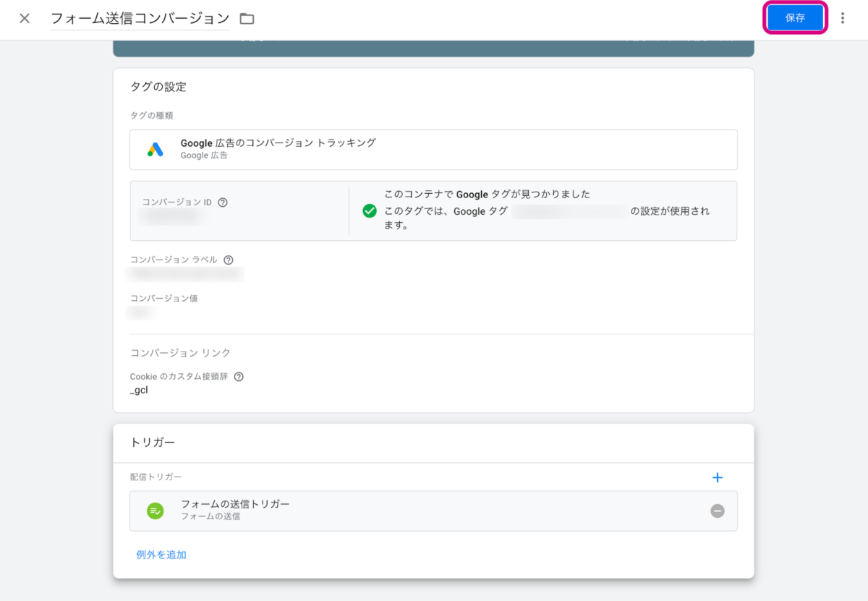Open the three-dot more options menu
The width and height of the screenshot is (868, 601).
click(842, 18)
